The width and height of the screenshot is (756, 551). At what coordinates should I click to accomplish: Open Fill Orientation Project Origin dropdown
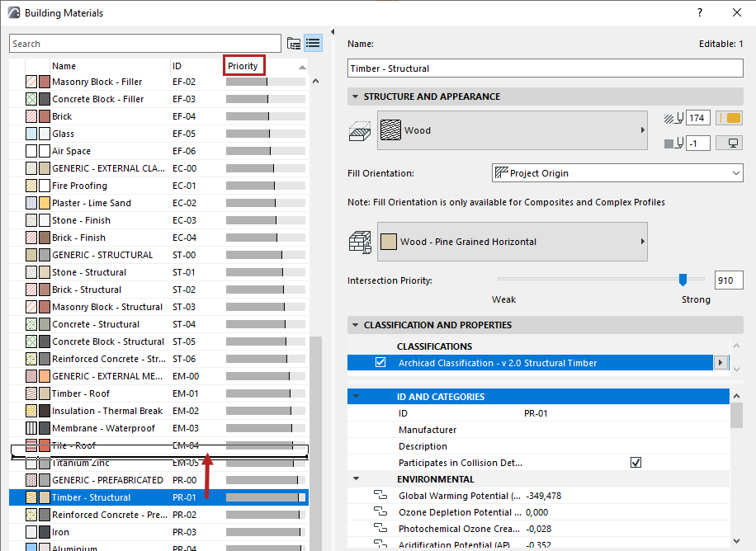[617, 173]
